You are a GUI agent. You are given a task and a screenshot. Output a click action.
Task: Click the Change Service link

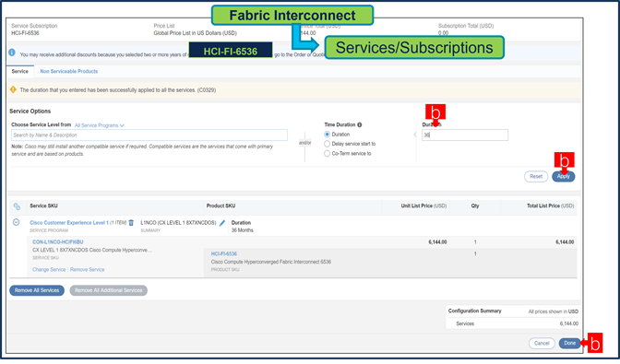coord(49,270)
